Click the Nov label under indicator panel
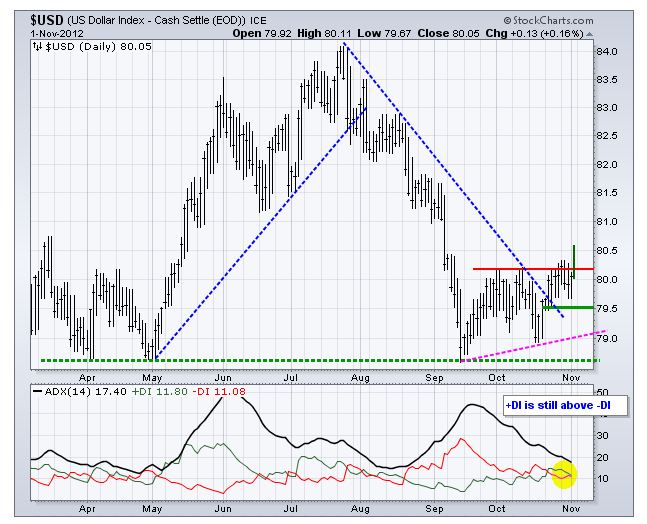This screenshot has height=524, width=647. click(x=571, y=508)
